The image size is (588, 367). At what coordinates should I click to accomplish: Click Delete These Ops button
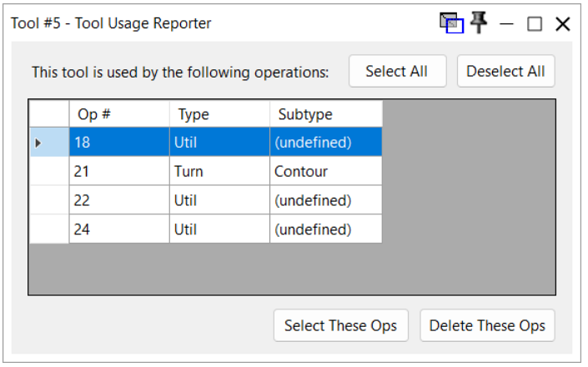click(488, 325)
